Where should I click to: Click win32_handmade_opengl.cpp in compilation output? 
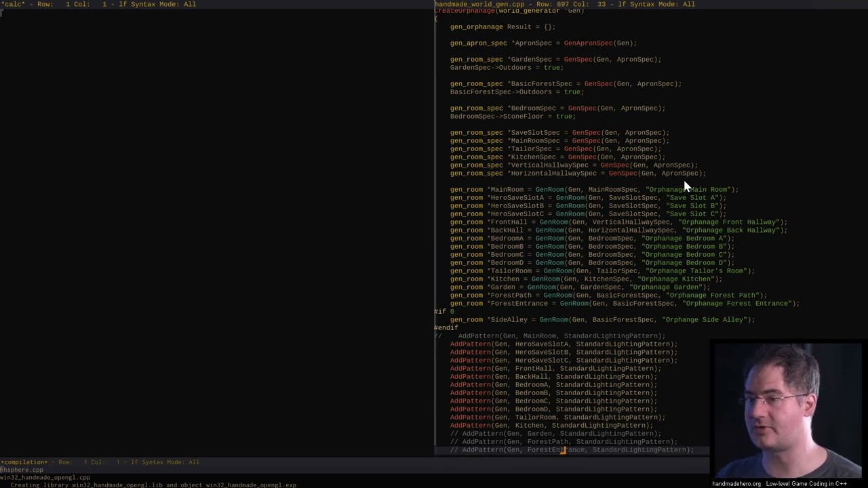[x=45, y=478]
